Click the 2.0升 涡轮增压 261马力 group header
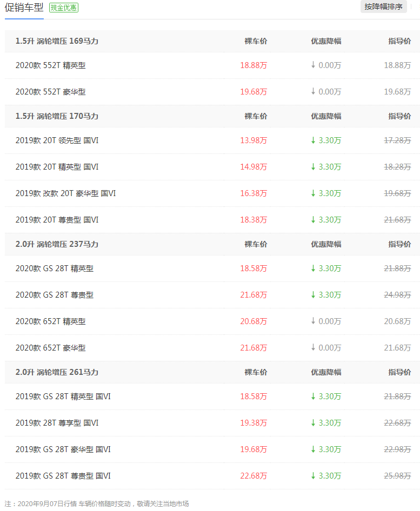420x511 pixels. pos(57,372)
